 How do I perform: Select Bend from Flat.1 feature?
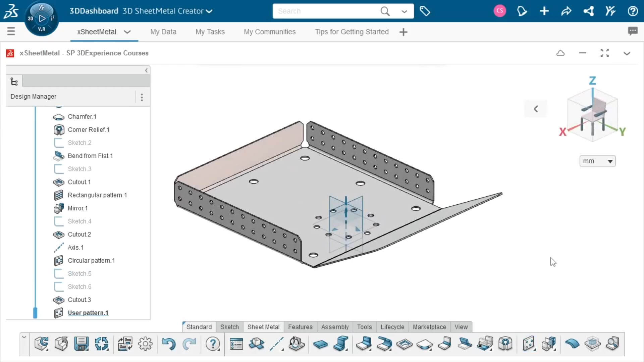click(90, 156)
